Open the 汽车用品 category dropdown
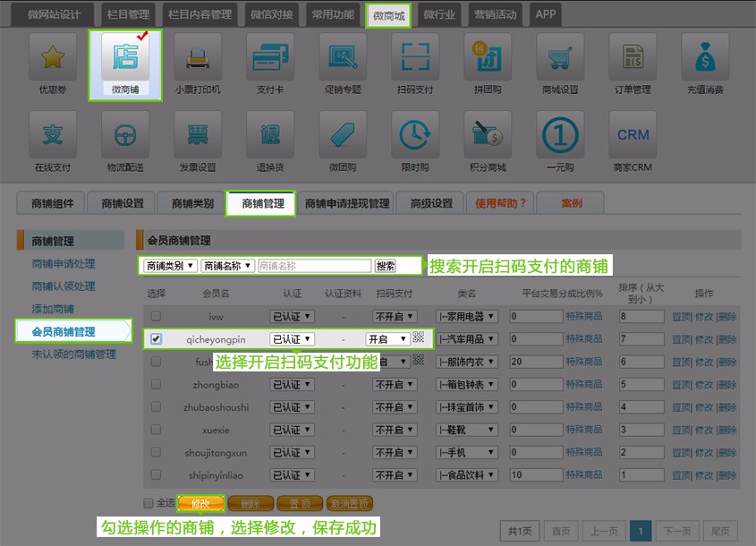This screenshot has height=546, width=756. point(467,339)
